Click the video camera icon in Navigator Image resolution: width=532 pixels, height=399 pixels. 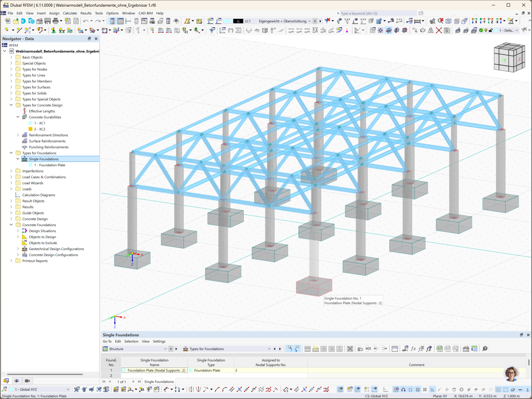(27, 381)
